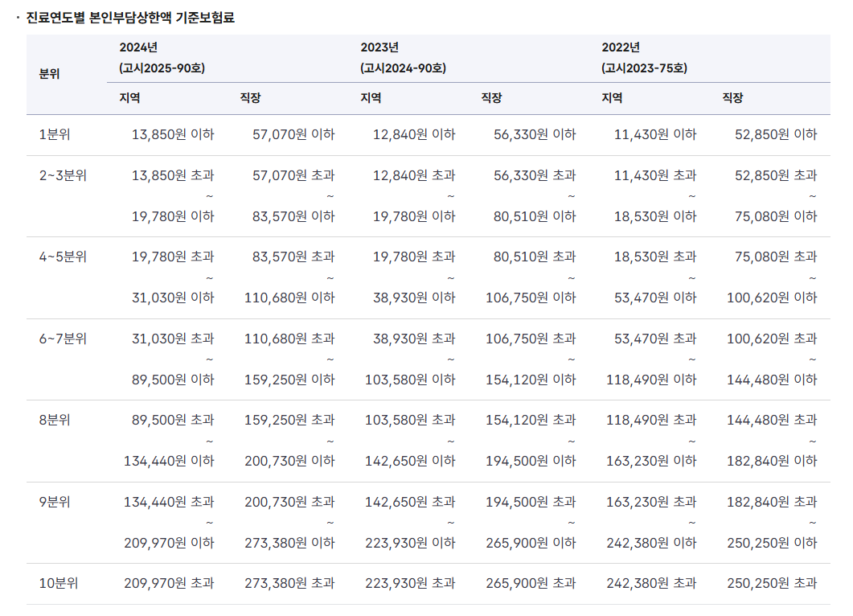Click the '직장' subheader under 2023년
The height and width of the screenshot is (616, 853).
pos(492,98)
